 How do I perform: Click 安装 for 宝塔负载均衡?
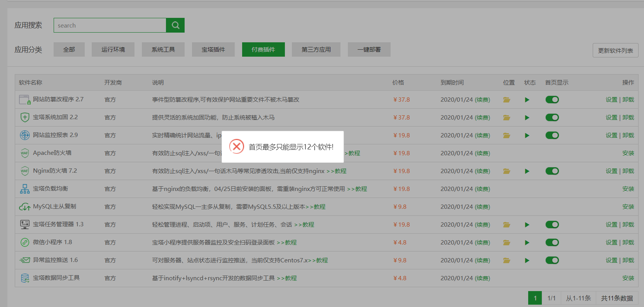point(628,189)
